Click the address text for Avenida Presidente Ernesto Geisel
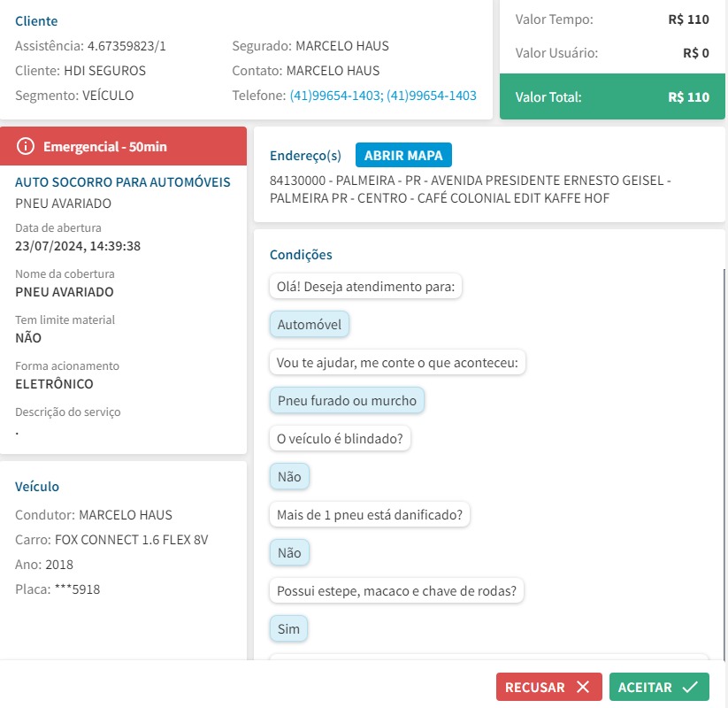728x708 pixels. click(470, 189)
